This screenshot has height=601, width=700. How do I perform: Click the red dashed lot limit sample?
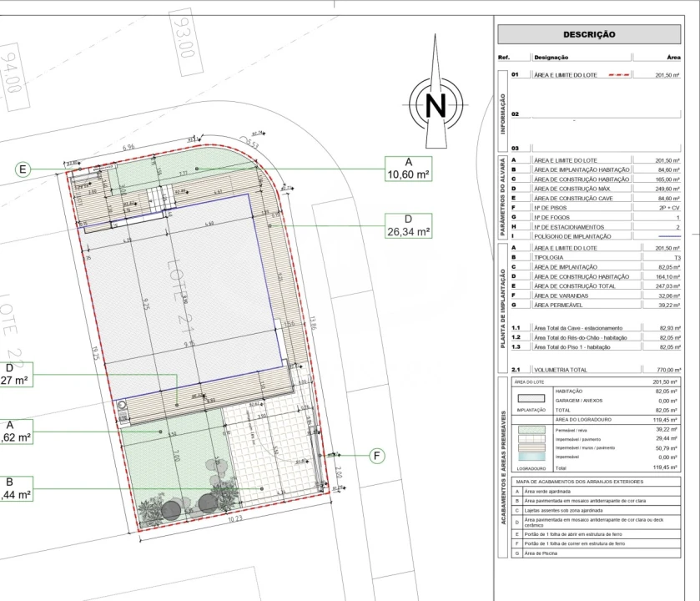tap(618, 75)
